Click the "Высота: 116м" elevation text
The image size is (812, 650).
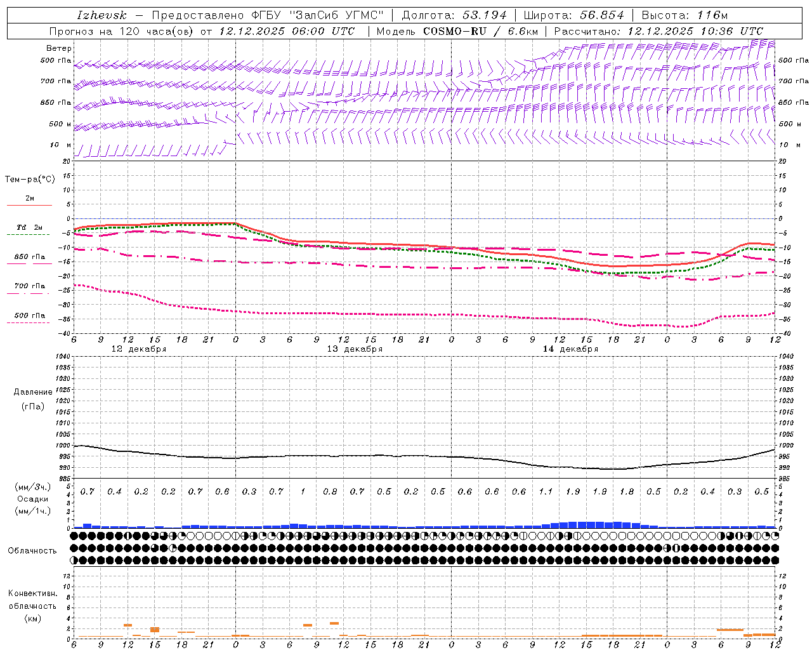684,15
